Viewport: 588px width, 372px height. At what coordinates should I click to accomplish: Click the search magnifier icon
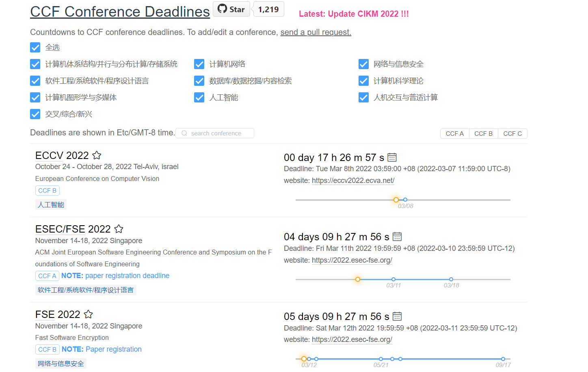pos(184,133)
